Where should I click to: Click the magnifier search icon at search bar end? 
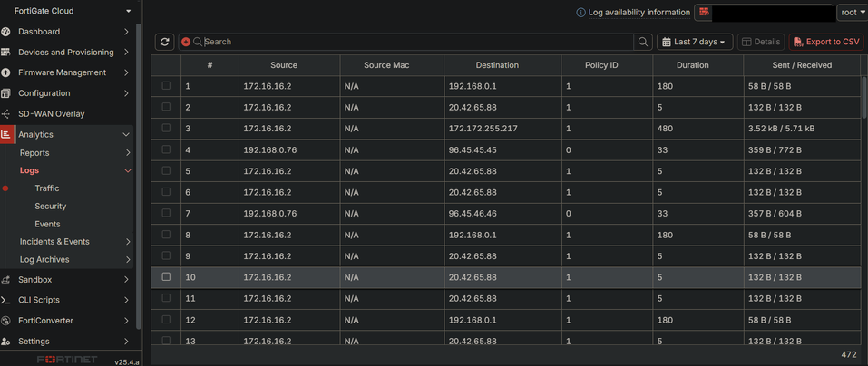tap(643, 42)
